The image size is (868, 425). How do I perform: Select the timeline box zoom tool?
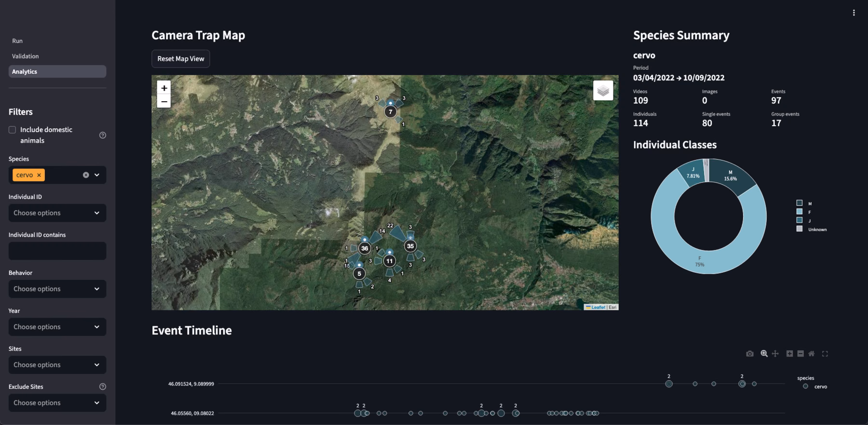(x=764, y=354)
